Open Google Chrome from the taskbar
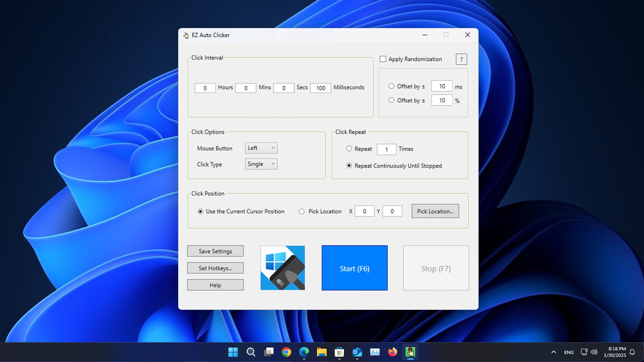The height and width of the screenshot is (362, 644). tap(286, 352)
